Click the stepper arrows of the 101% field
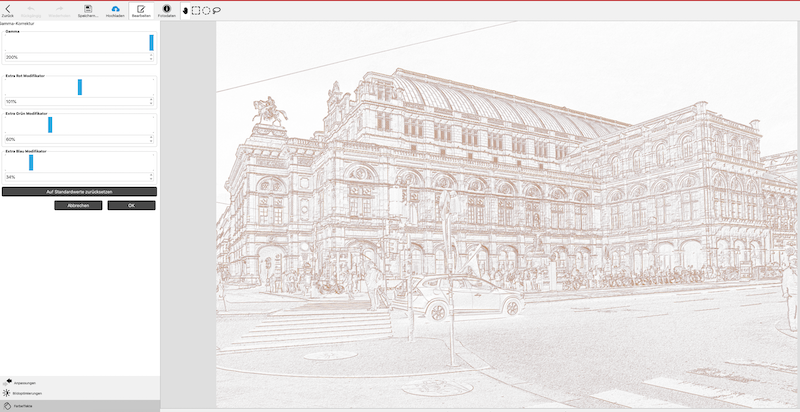The width and height of the screenshot is (800, 412). pos(151,101)
